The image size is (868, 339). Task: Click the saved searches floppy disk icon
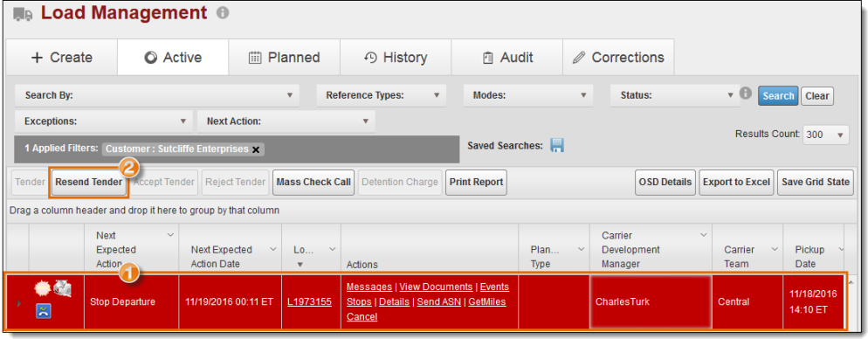557,146
